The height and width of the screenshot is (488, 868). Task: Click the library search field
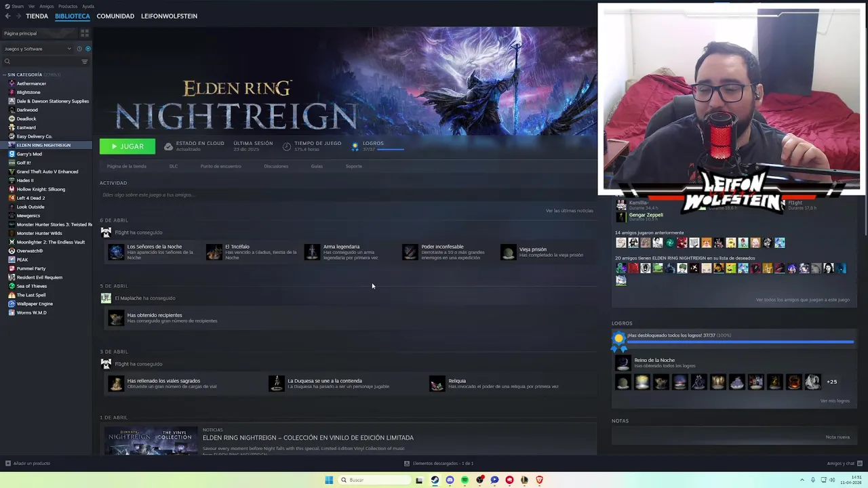(42, 62)
